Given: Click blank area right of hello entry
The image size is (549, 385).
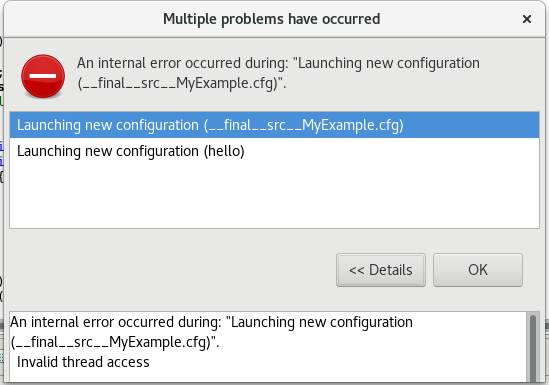Looking at the screenshot, I should [x=392, y=151].
